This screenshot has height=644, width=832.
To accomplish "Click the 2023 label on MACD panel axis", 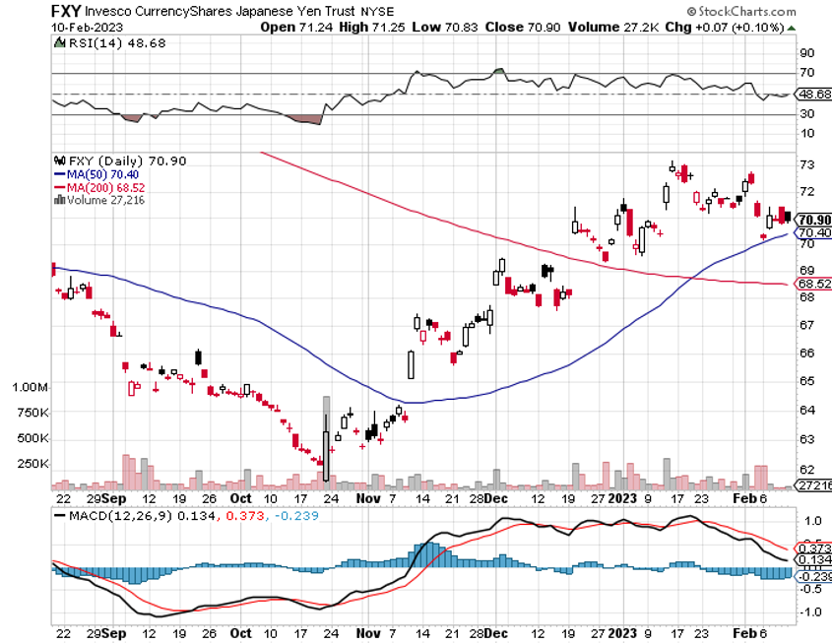I will pos(622,634).
